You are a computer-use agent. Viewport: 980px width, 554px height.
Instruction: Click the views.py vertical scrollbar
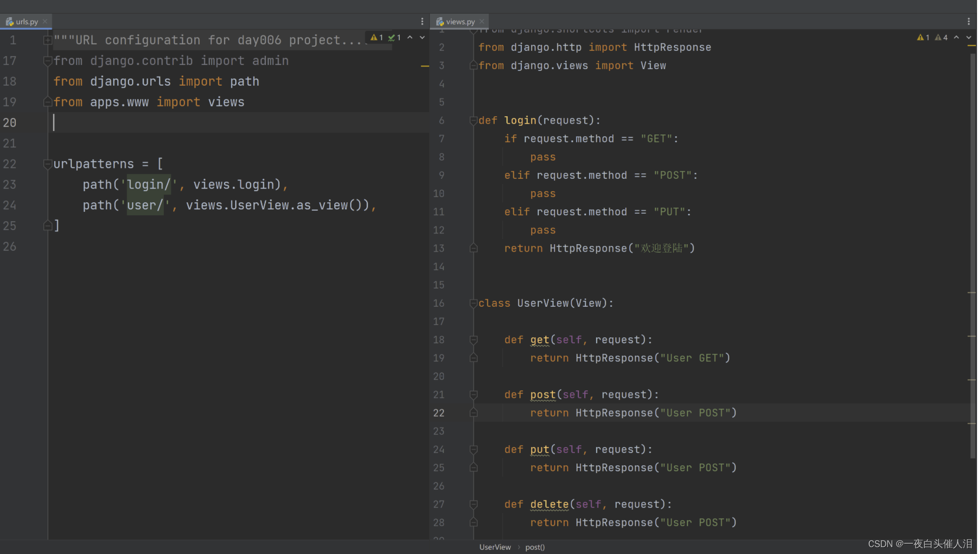pyautogui.click(x=973, y=256)
